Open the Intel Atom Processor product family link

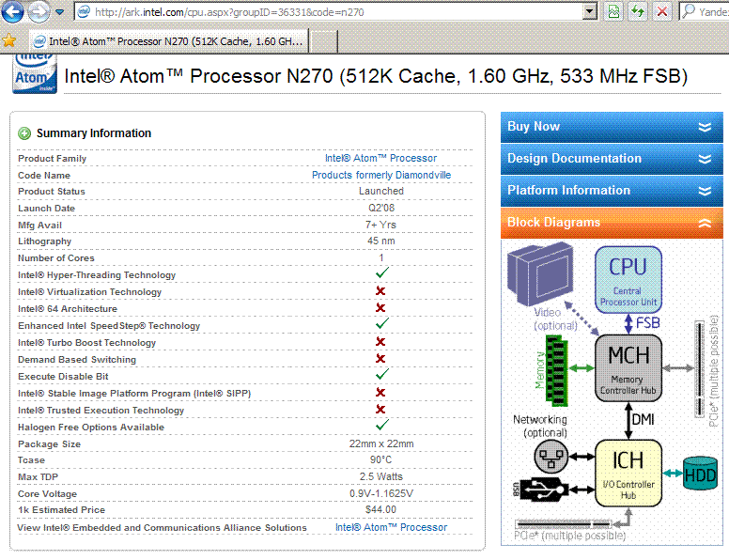click(380, 158)
